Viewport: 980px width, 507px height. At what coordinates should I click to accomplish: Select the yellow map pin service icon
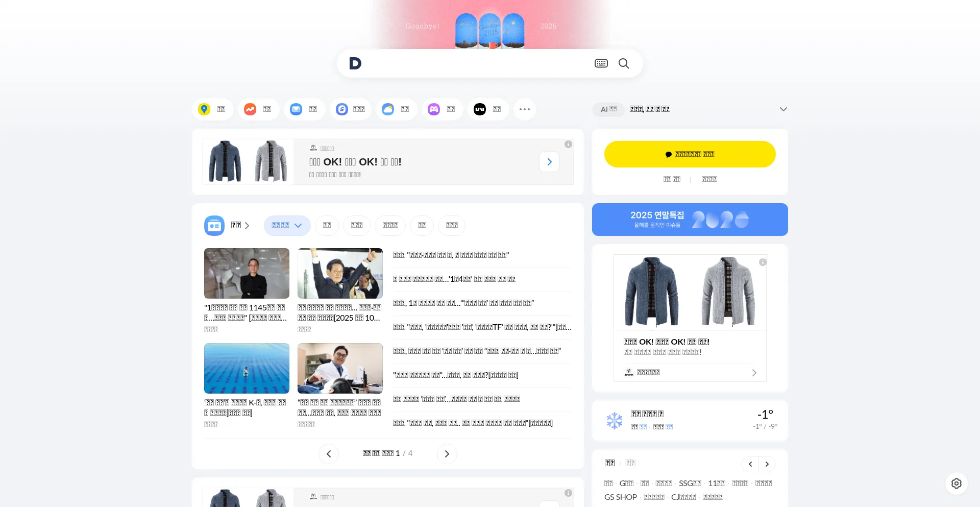tap(204, 109)
